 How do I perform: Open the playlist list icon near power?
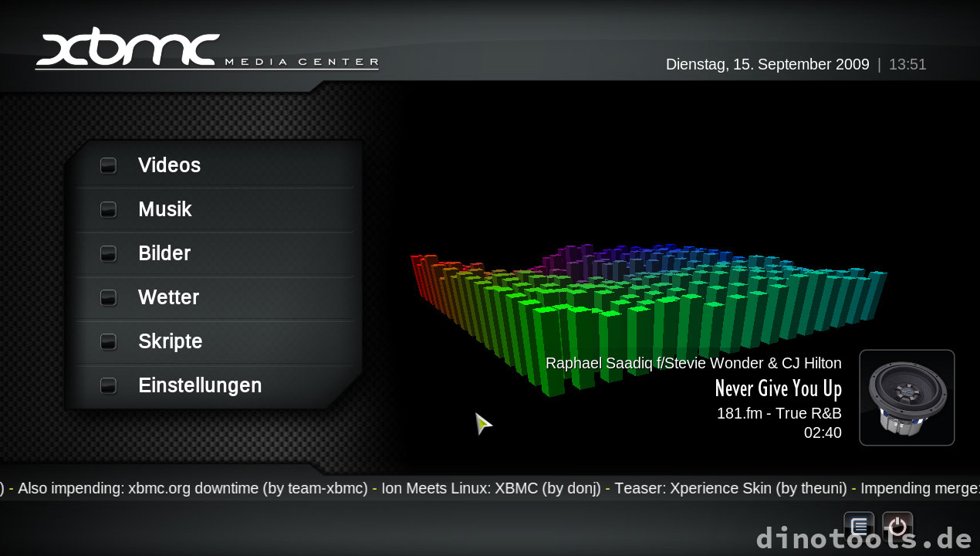859,527
